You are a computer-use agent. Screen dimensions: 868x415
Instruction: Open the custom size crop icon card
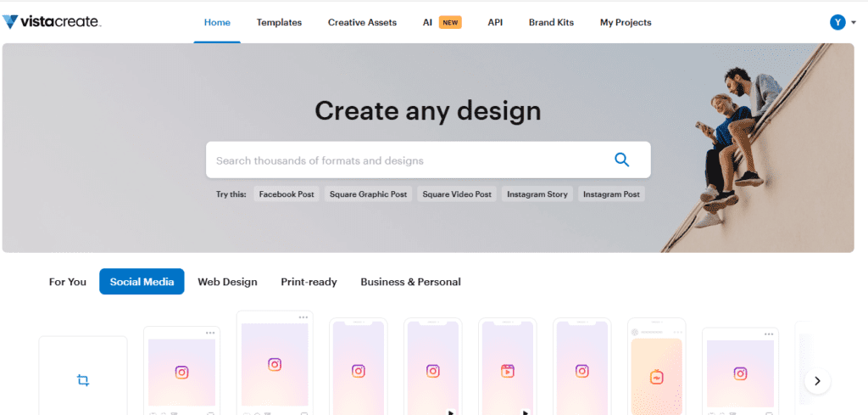point(83,380)
